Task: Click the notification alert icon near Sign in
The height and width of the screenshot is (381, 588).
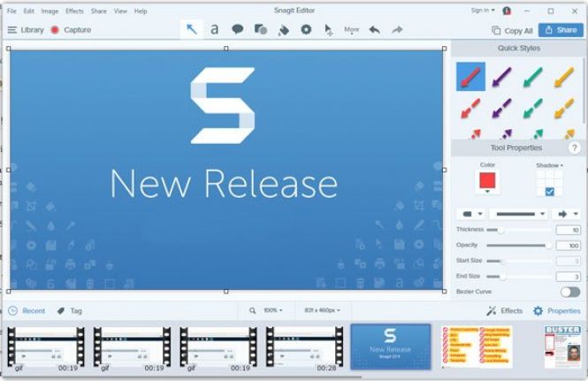Action: pos(507,11)
